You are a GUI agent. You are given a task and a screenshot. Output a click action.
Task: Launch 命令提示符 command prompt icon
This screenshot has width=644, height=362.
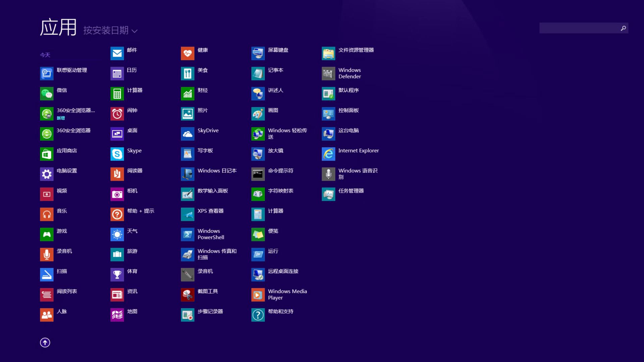[x=258, y=174]
